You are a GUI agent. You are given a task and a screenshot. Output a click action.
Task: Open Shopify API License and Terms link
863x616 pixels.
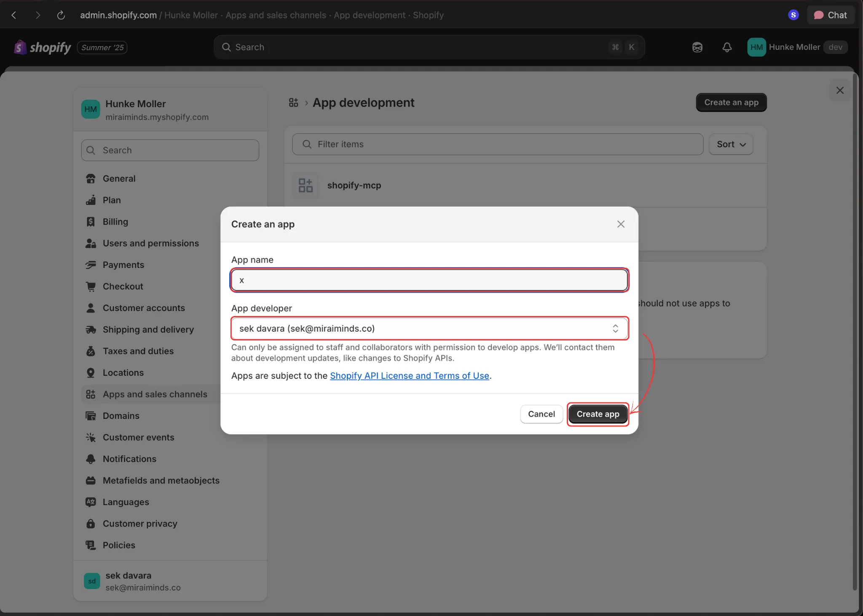(409, 376)
